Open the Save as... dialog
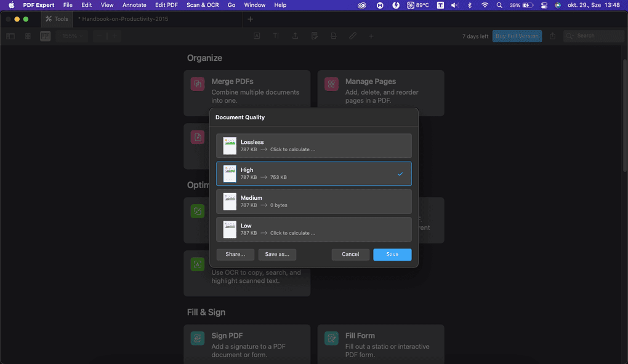Viewport: 628px width, 364px height. tap(277, 255)
